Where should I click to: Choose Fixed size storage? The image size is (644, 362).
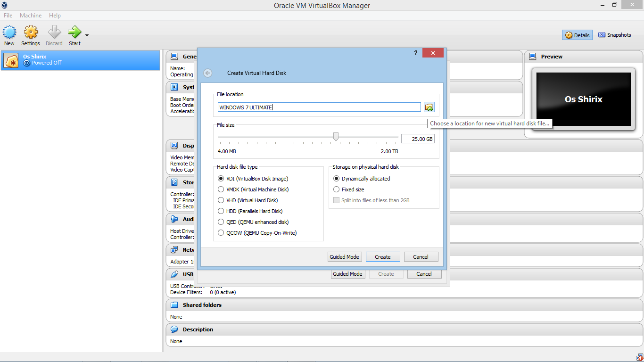coord(348,189)
